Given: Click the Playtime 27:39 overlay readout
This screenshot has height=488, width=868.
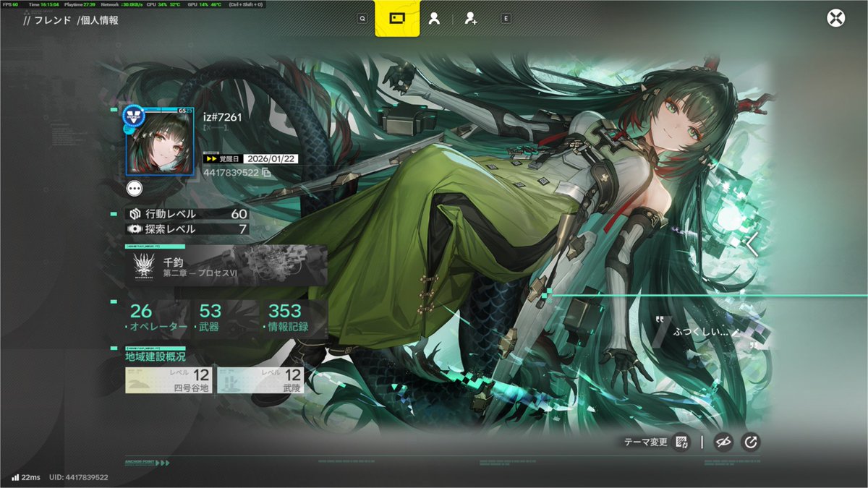Looking at the screenshot, I should pos(80,4).
